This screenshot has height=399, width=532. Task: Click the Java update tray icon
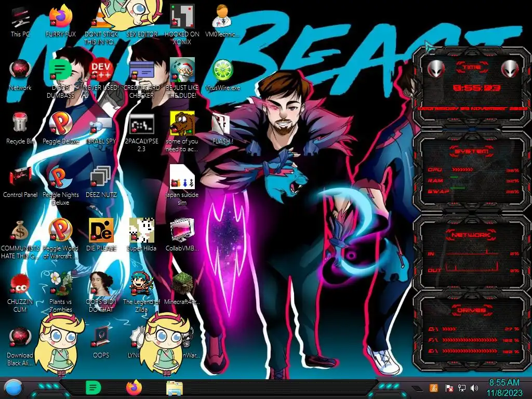434,388
